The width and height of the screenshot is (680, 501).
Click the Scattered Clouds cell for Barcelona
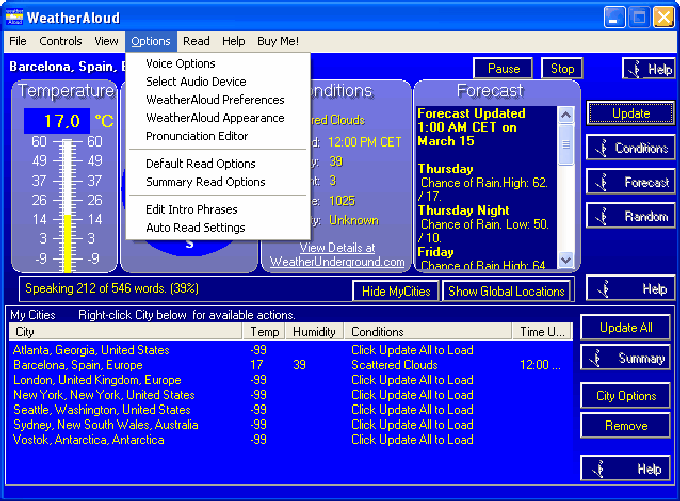click(394, 365)
